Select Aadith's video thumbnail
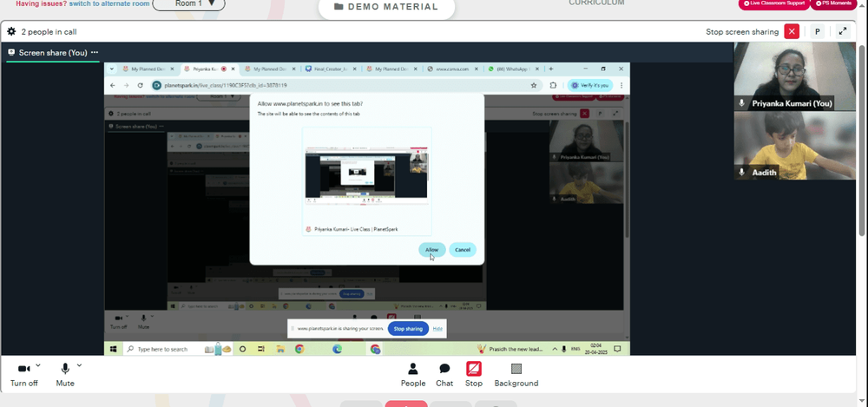The width and height of the screenshot is (868, 407). click(794, 146)
